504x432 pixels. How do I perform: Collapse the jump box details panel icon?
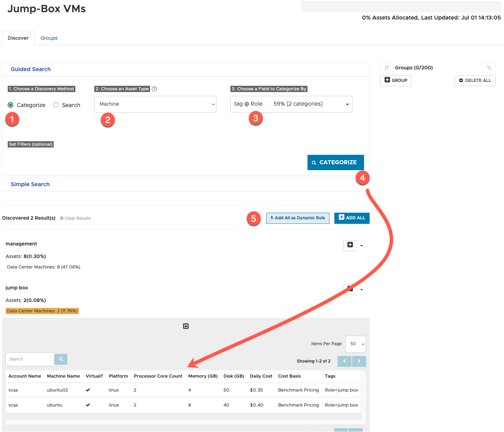186,326
